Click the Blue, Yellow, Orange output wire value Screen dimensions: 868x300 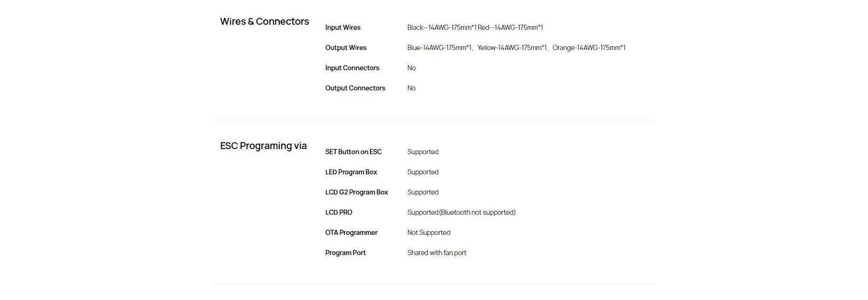tap(516, 48)
